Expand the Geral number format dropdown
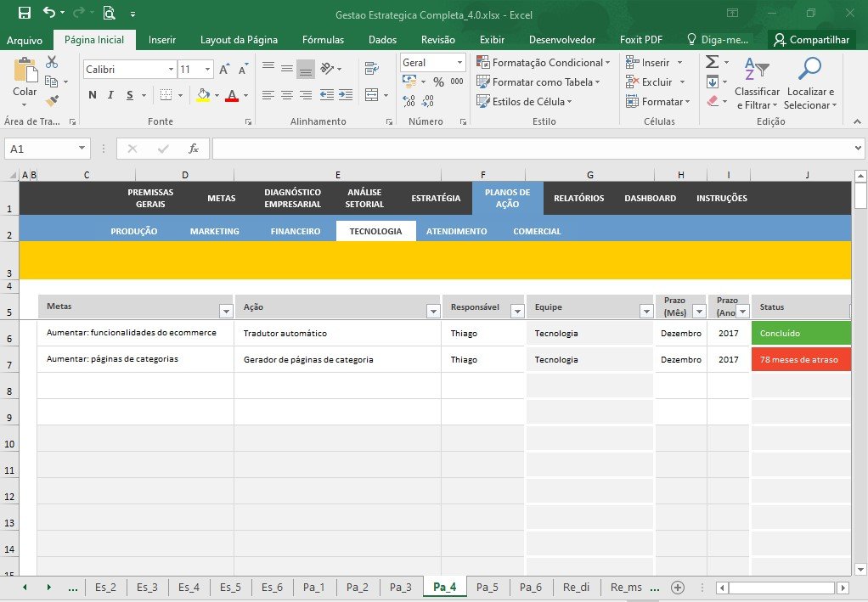The width and height of the screenshot is (868, 602). [x=459, y=63]
